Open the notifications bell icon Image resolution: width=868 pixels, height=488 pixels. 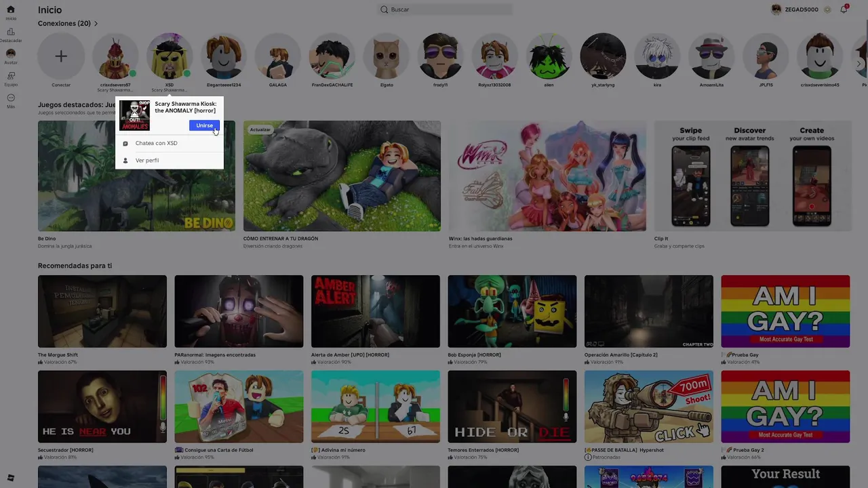point(844,9)
